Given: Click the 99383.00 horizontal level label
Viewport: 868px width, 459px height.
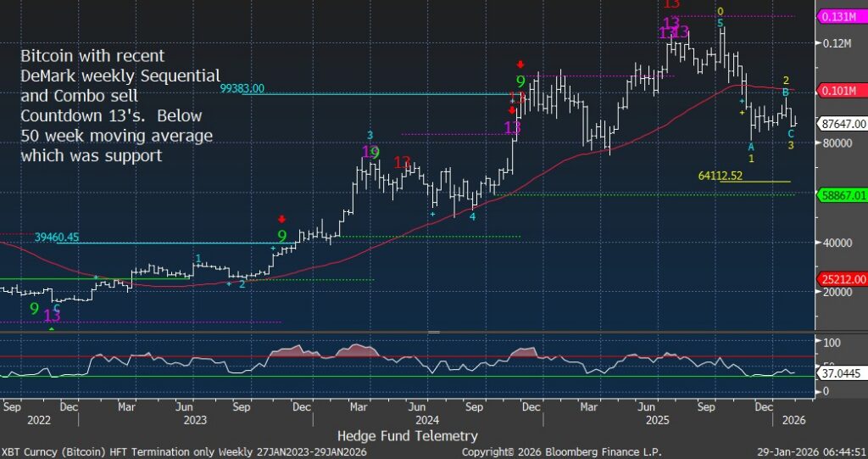Looking at the screenshot, I should click(242, 87).
